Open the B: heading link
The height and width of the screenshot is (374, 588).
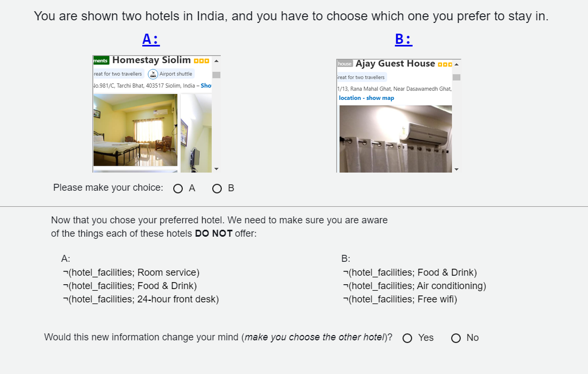pyautogui.click(x=404, y=39)
